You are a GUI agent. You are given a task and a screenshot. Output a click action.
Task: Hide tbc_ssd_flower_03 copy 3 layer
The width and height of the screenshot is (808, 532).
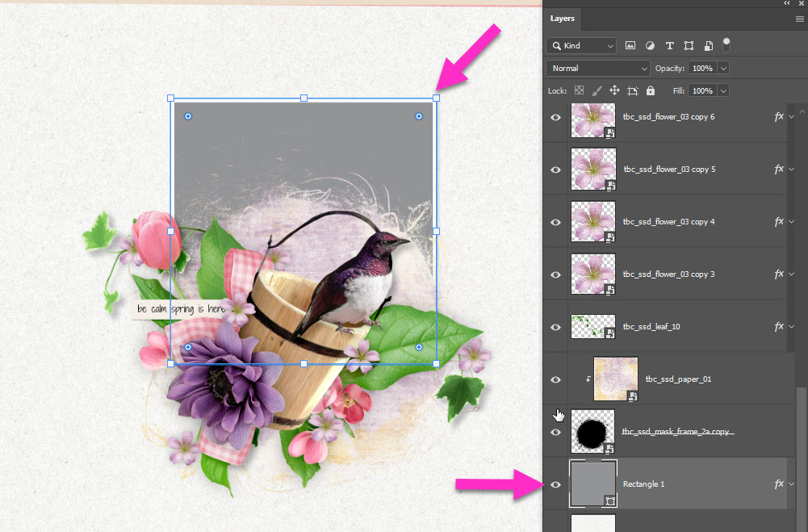[x=555, y=274]
